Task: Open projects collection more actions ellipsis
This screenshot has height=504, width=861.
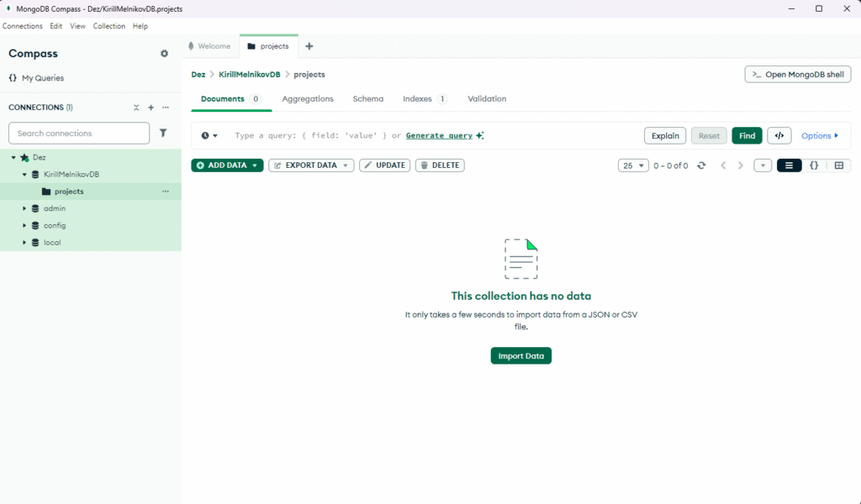Action: point(166,192)
